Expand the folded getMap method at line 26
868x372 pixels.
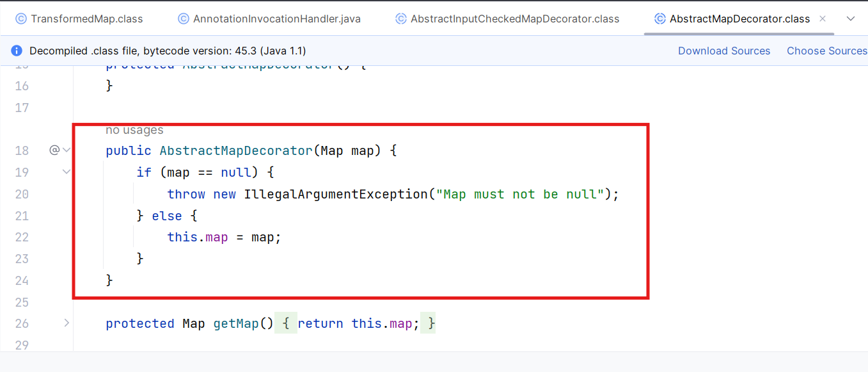67,323
